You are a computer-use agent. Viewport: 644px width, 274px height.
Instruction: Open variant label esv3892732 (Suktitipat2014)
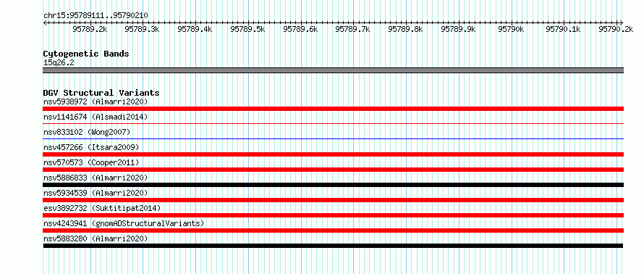tap(102, 208)
